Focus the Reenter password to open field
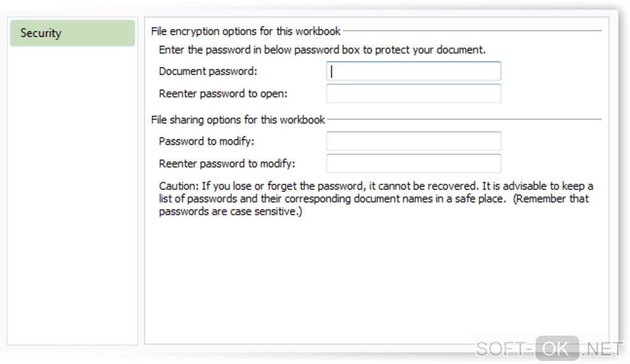Screen dimensions: 630x364 (x=413, y=94)
